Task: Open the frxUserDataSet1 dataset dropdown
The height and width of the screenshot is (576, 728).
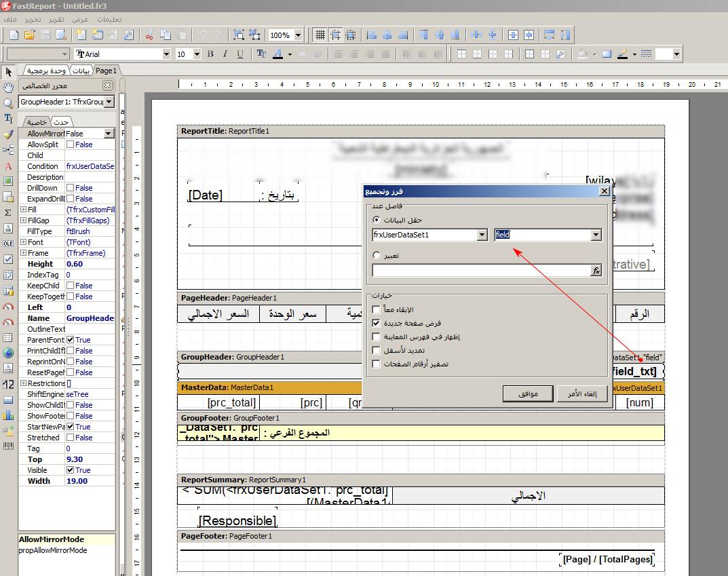Action: (x=481, y=233)
